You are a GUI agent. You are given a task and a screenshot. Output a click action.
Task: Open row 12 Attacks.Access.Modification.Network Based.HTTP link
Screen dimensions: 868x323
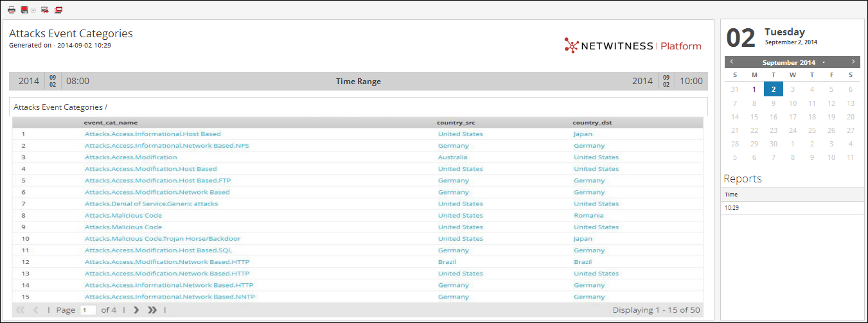pos(167,262)
